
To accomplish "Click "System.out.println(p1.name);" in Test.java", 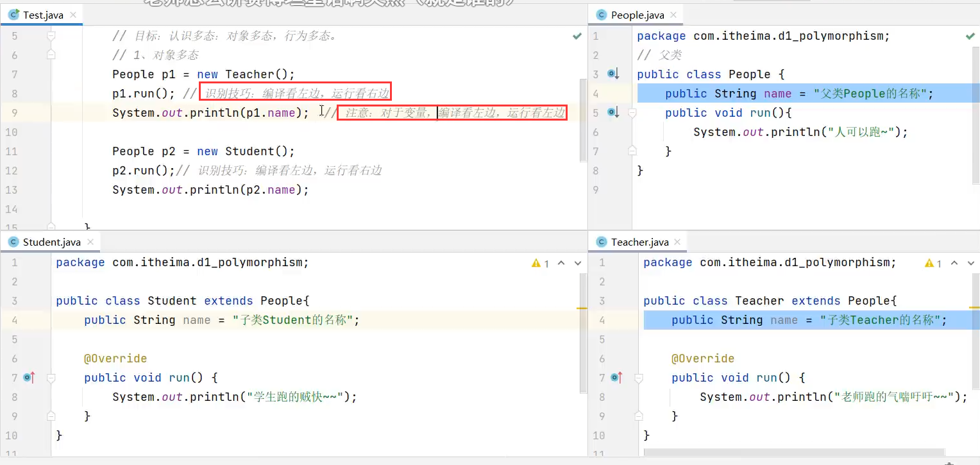I will click(210, 113).
